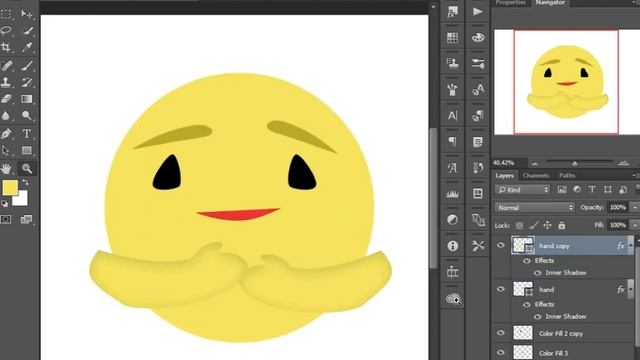The image size is (640, 360).
Task: Select the Lasso tool
Action: (6, 31)
